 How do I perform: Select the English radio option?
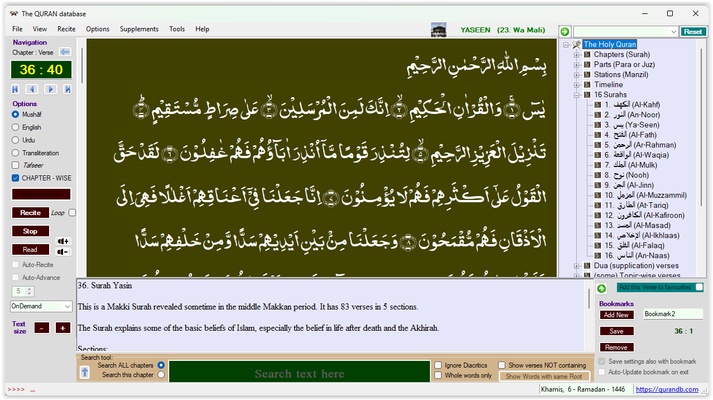pyautogui.click(x=15, y=127)
